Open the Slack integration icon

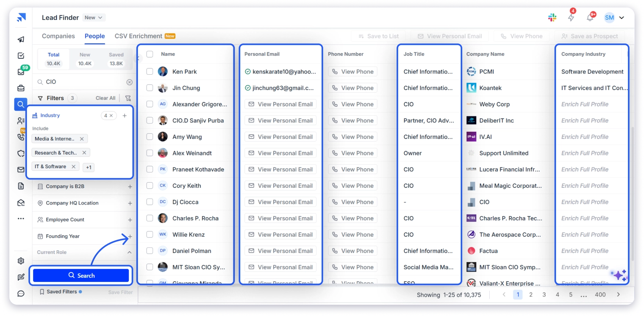click(x=552, y=18)
